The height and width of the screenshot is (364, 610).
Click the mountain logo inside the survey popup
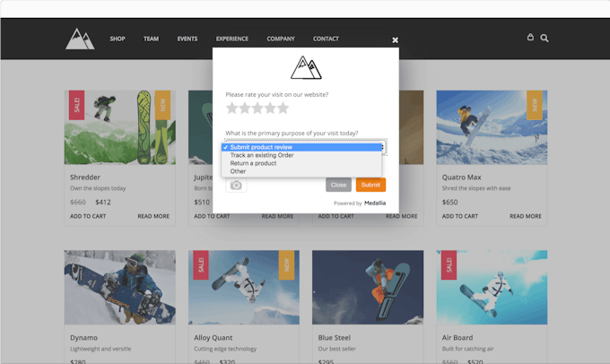(x=306, y=67)
